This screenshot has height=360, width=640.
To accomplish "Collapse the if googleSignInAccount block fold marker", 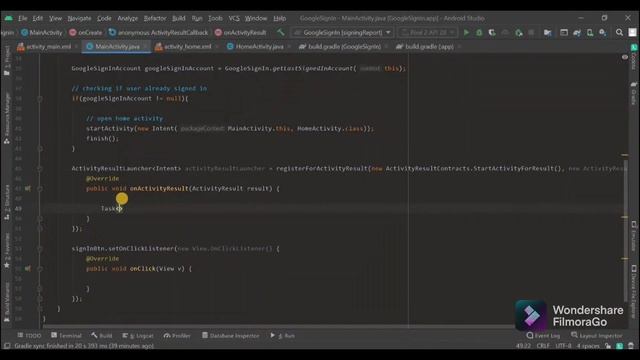I will [x=40, y=98].
